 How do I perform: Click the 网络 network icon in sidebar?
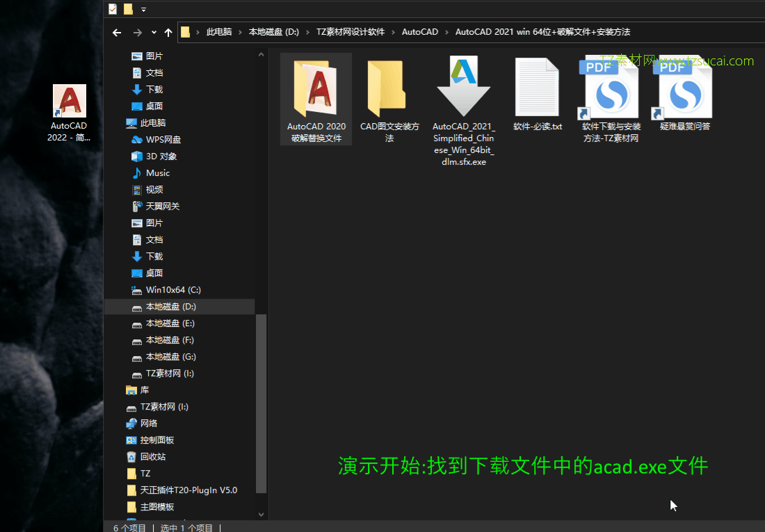(x=131, y=424)
